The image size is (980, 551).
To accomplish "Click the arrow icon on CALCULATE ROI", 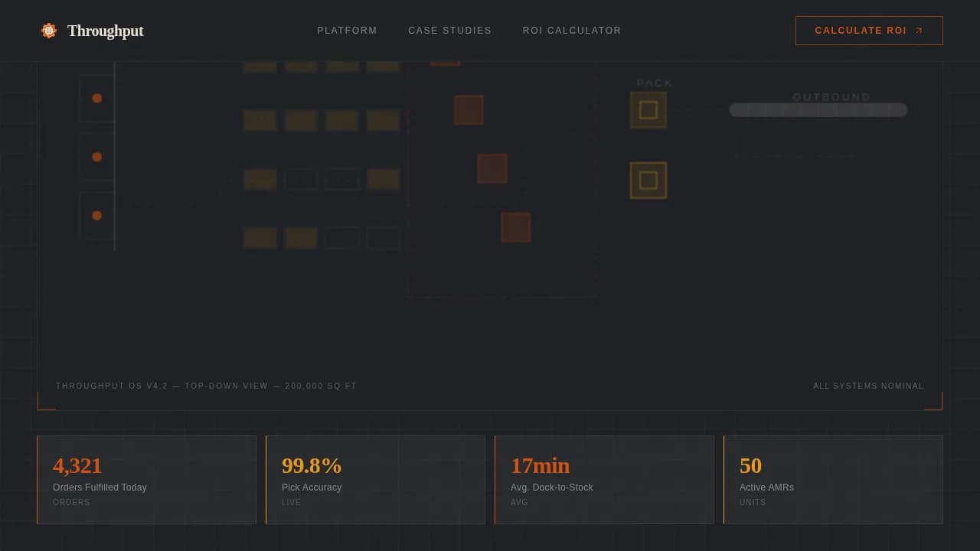I will point(917,31).
